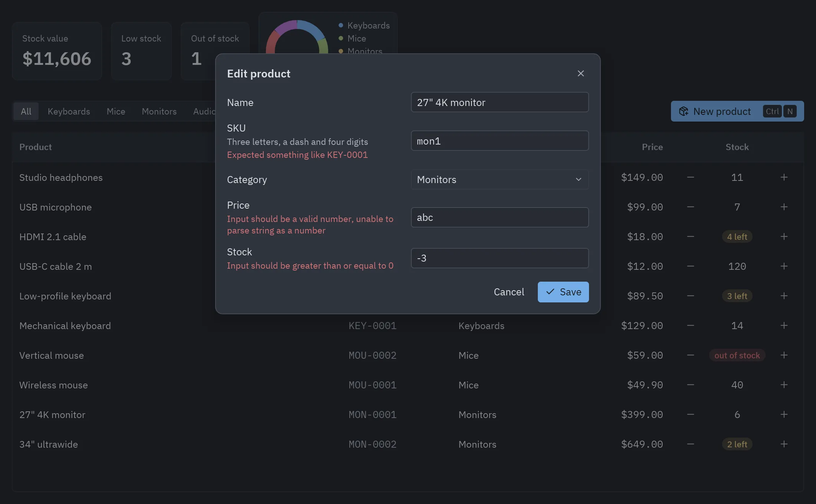
Task: Open the Category dropdown showing Monitors
Action: click(x=500, y=179)
